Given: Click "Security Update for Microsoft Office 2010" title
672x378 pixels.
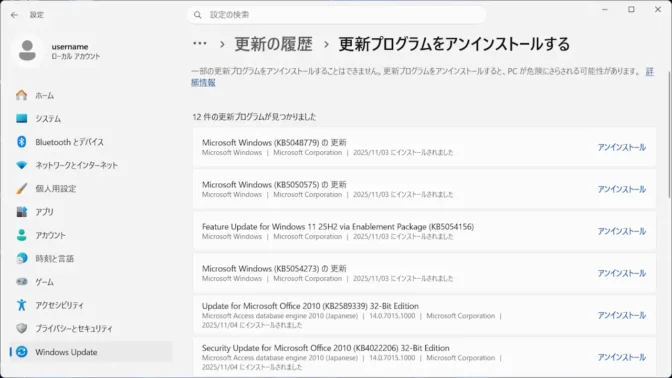Looking at the screenshot, I should (326, 348).
